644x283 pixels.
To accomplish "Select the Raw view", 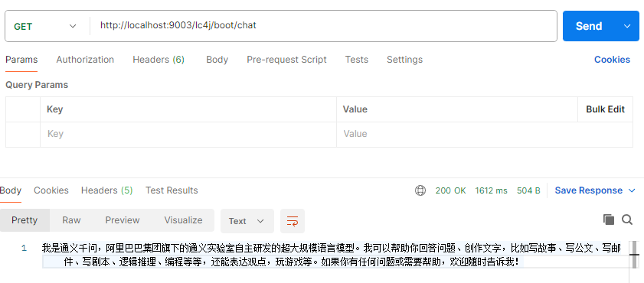I will (71, 220).
